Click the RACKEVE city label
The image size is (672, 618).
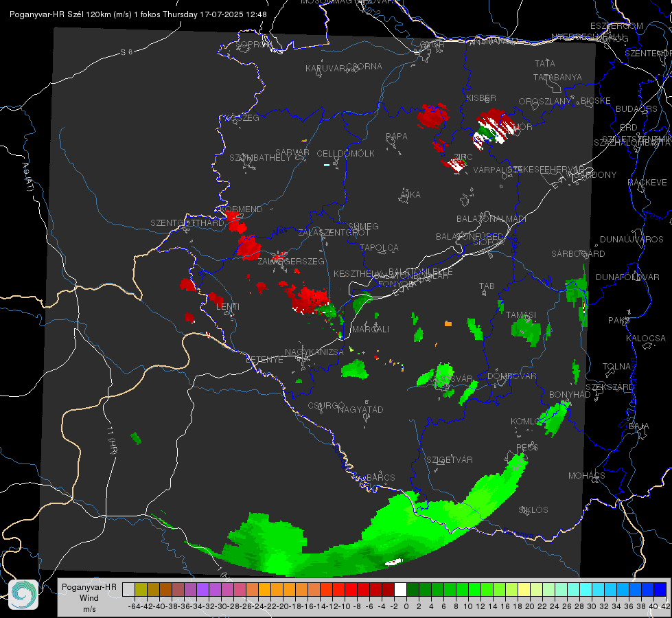pyautogui.click(x=647, y=182)
